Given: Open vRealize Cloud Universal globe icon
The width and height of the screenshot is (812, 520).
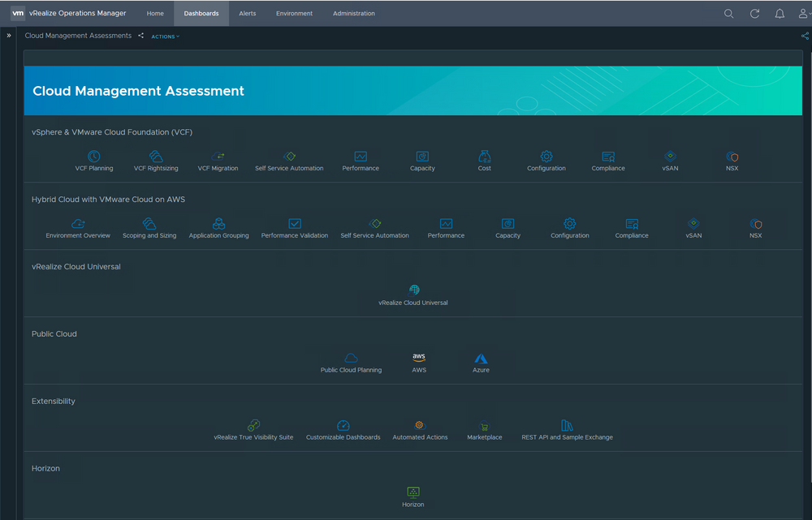Looking at the screenshot, I should coord(414,290).
